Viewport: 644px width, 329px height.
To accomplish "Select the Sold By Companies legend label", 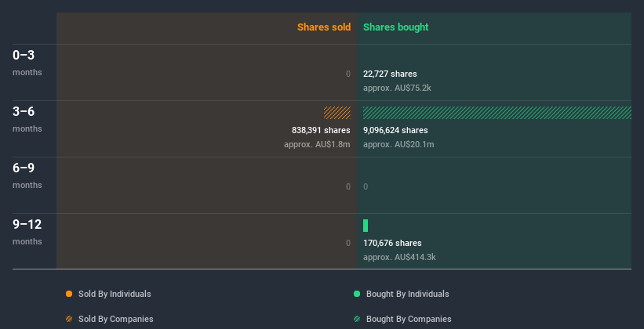I will point(116,319).
